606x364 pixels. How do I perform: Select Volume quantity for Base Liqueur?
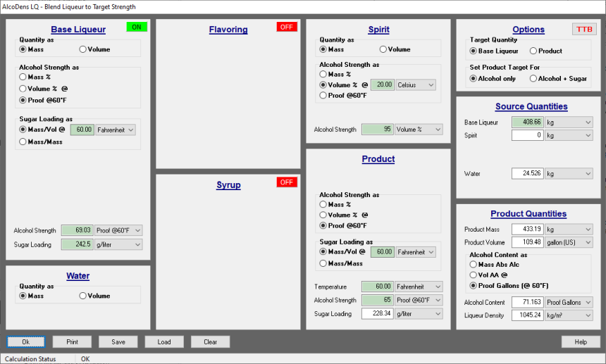point(94,49)
